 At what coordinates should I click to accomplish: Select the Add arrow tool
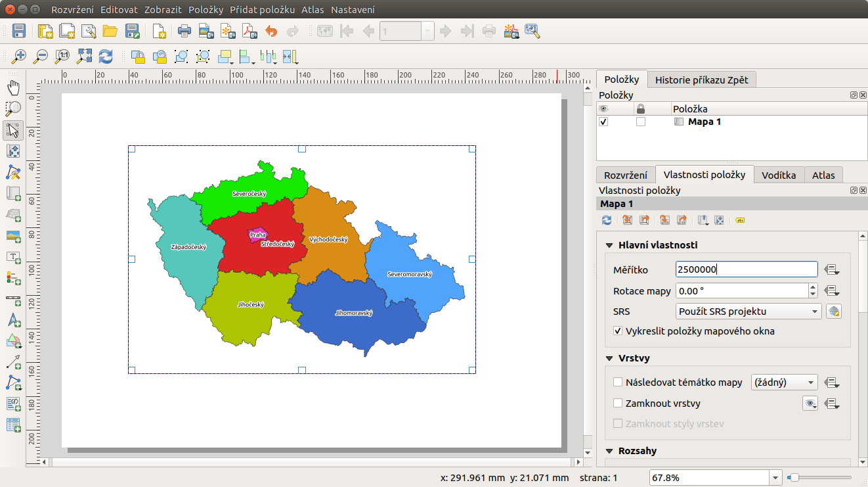[x=13, y=361]
